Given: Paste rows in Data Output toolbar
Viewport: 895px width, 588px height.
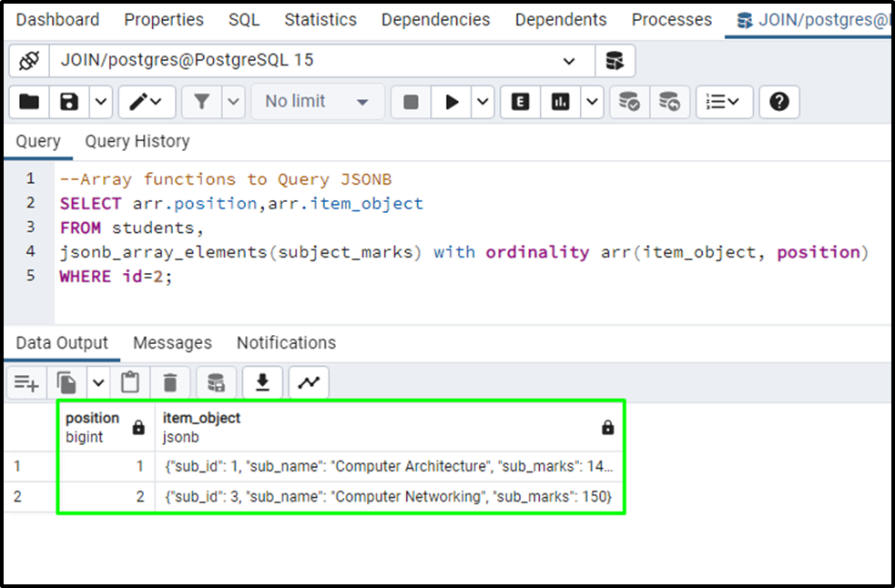Looking at the screenshot, I should [x=129, y=382].
